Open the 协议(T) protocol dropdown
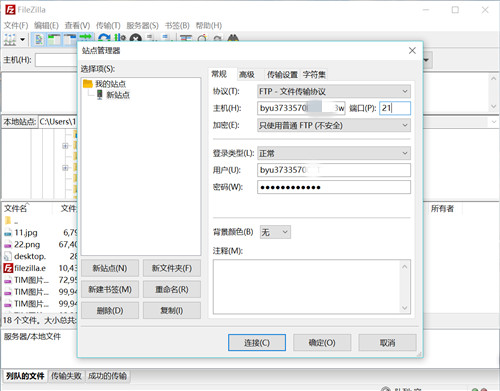The height and width of the screenshot is (391, 500). pos(334,91)
